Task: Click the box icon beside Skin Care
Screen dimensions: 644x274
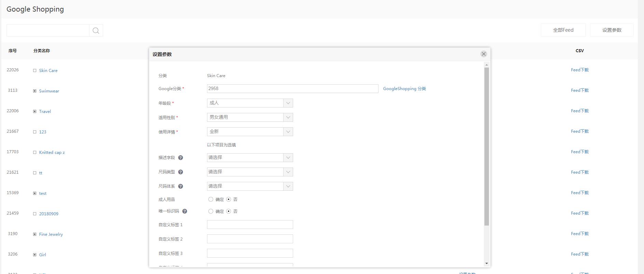Action: click(35, 70)
